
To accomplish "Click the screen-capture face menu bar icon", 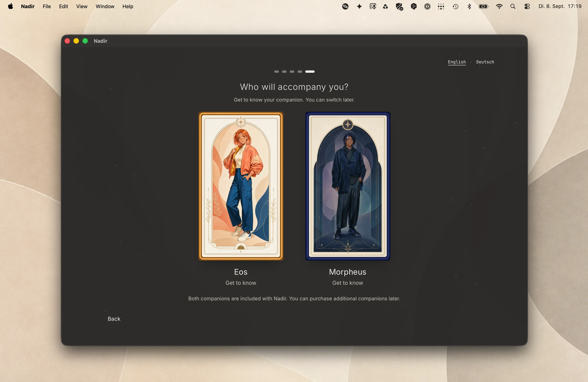I will [373, 6].
